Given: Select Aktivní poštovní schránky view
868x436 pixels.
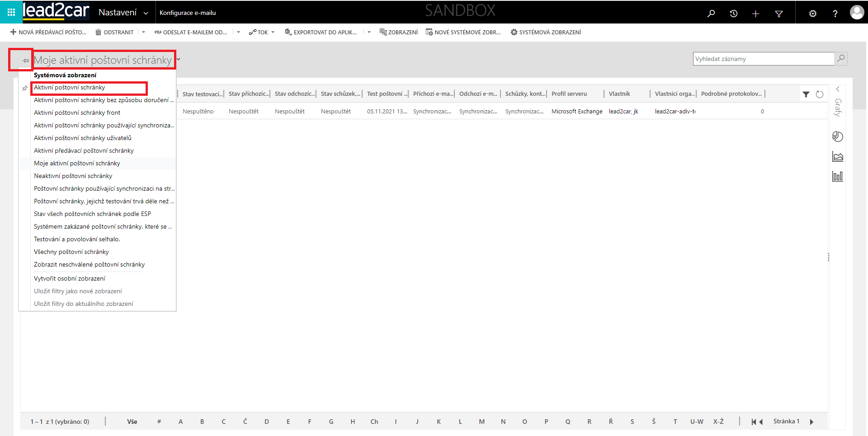Looking at the screenshot, I should 70,88.
